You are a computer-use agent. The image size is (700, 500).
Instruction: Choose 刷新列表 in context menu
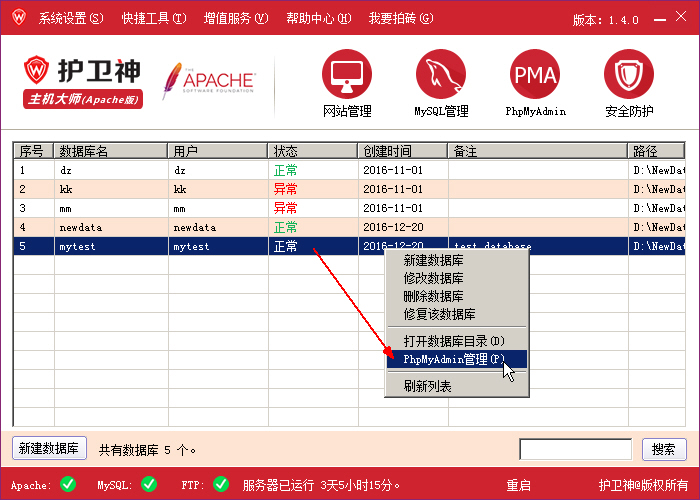pyautogui.click(x=457, y=386)
